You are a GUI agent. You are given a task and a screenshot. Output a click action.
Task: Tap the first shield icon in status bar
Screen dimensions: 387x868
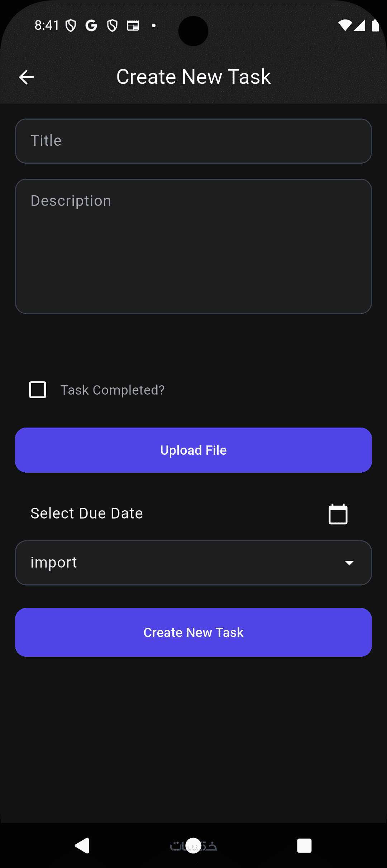pos(71,25)
